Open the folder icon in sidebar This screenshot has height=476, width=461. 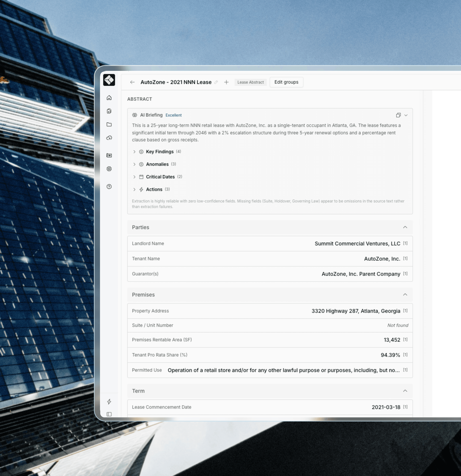coord(109,124)
